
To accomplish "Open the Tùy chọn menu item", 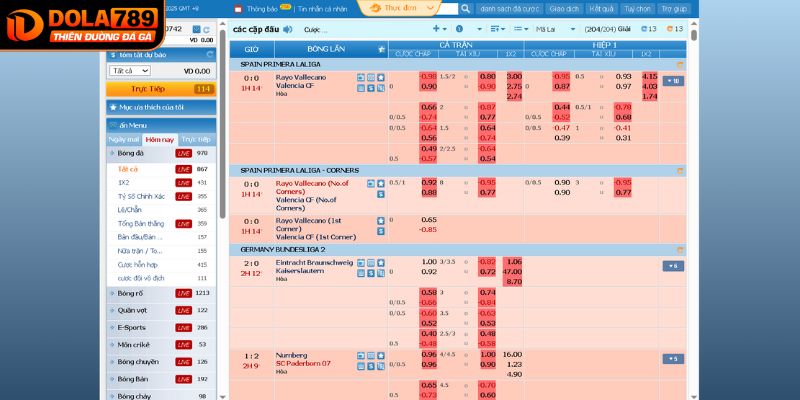I will (637, 9).
